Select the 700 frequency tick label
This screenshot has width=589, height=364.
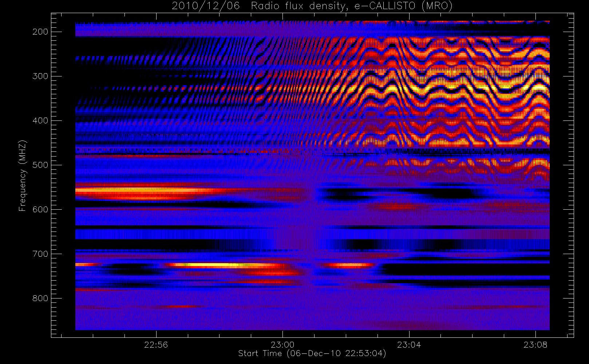(40, 254)
